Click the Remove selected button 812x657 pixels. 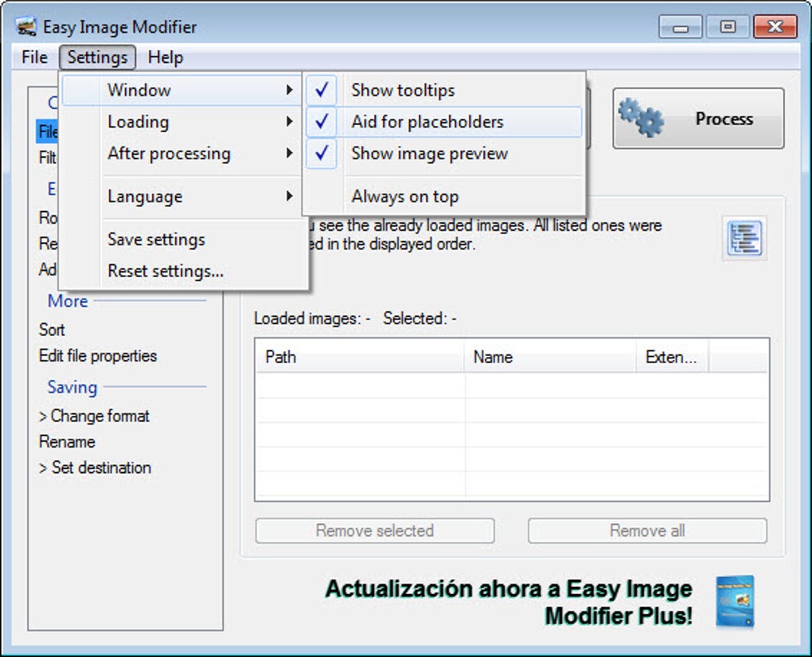point(375,530)
